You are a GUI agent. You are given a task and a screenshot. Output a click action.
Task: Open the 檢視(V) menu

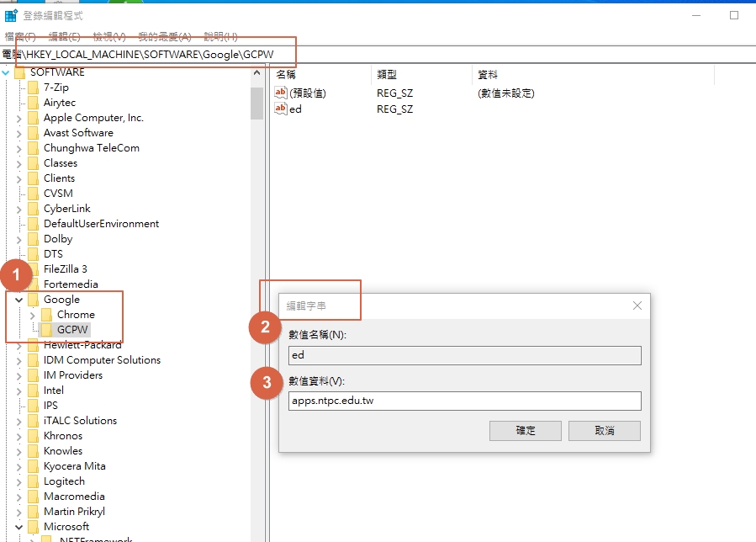pos(109,37)
